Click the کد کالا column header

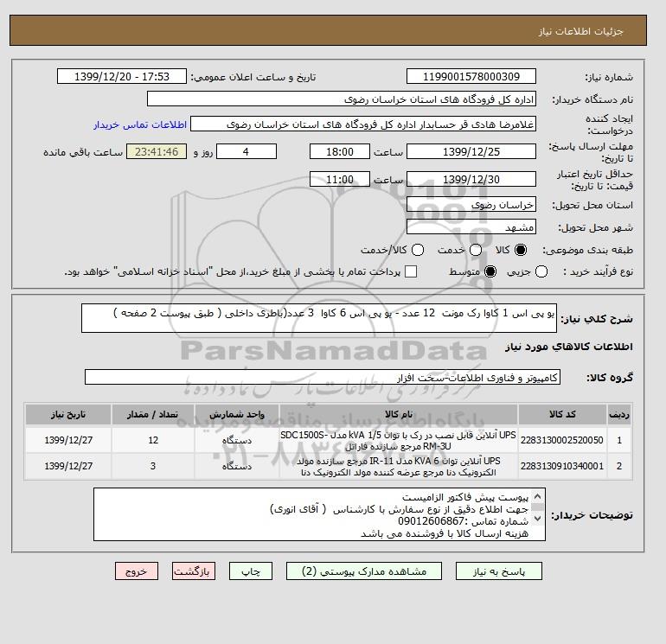562,414
